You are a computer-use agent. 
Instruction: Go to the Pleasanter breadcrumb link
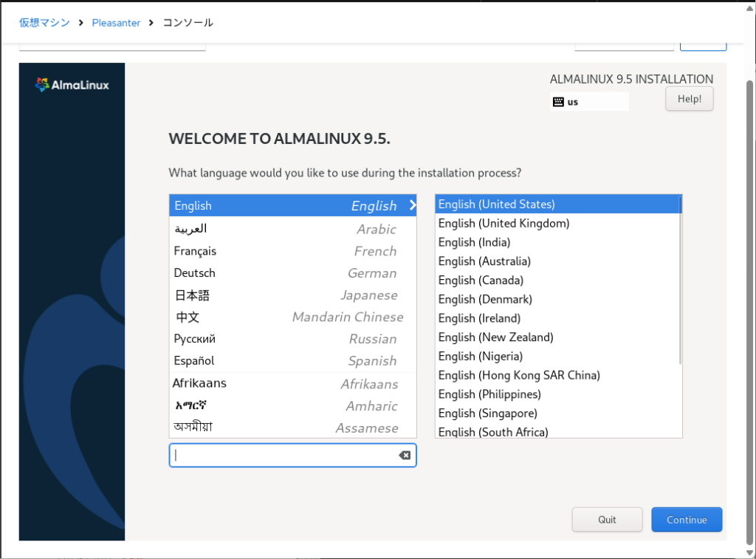tap(116, 22)
